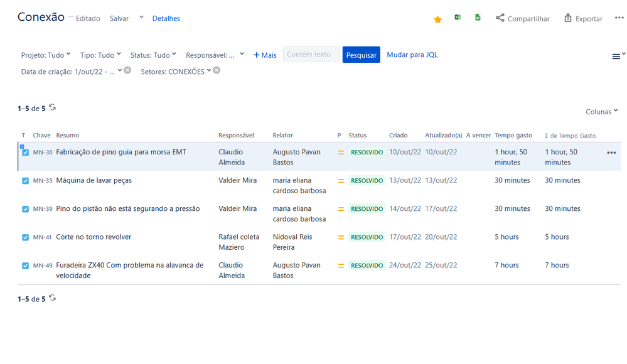Refresh results icon next to top 1–5 de 5
This screenshot has width=627, height=364.
(52, 107)
